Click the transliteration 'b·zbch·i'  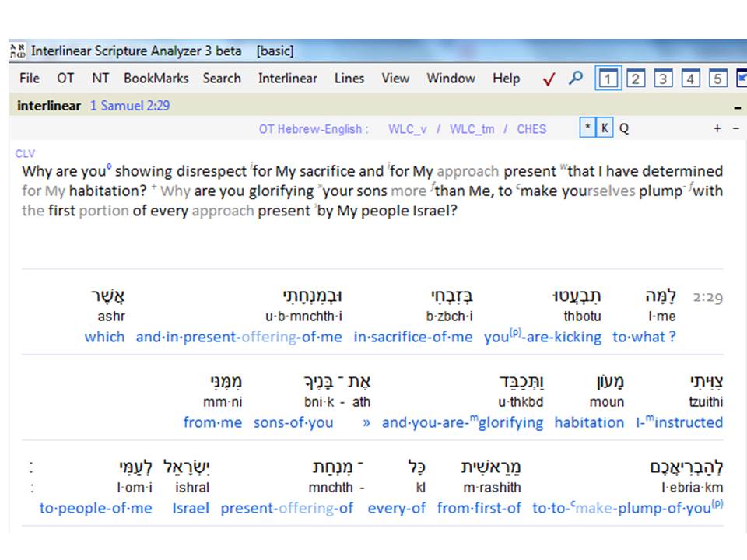tap(449, 317)
